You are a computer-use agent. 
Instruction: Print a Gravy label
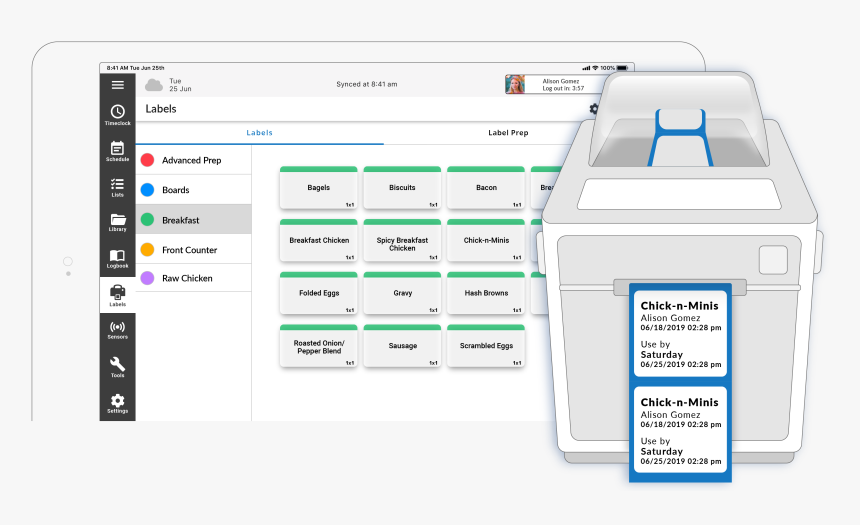pos(402,293)
